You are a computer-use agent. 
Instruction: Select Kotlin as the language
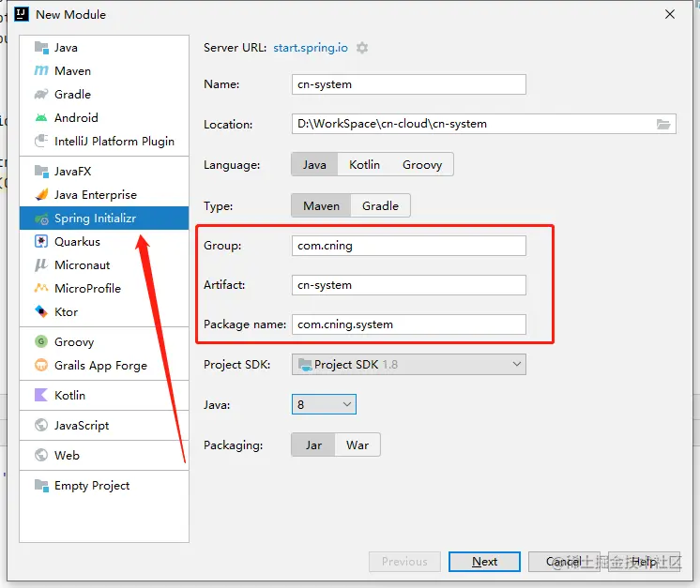pos(364,165)
